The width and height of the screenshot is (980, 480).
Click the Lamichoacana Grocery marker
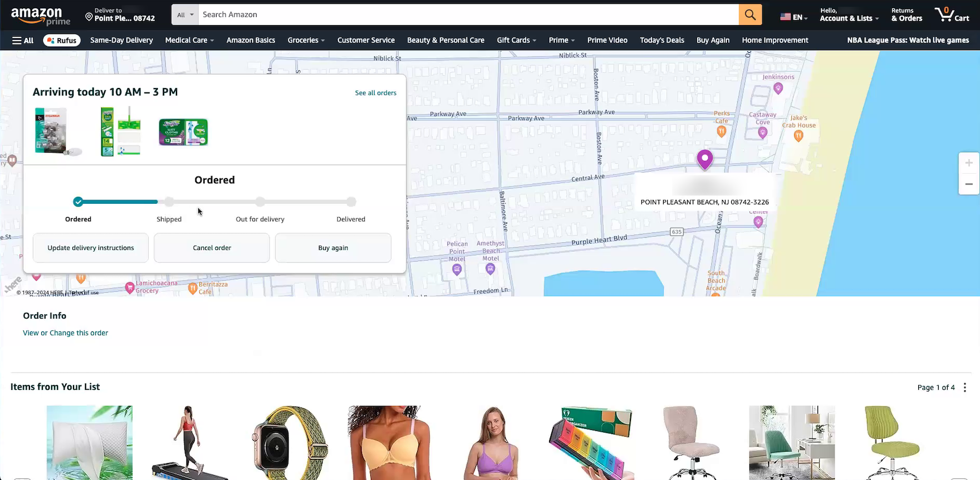(130, 287)
